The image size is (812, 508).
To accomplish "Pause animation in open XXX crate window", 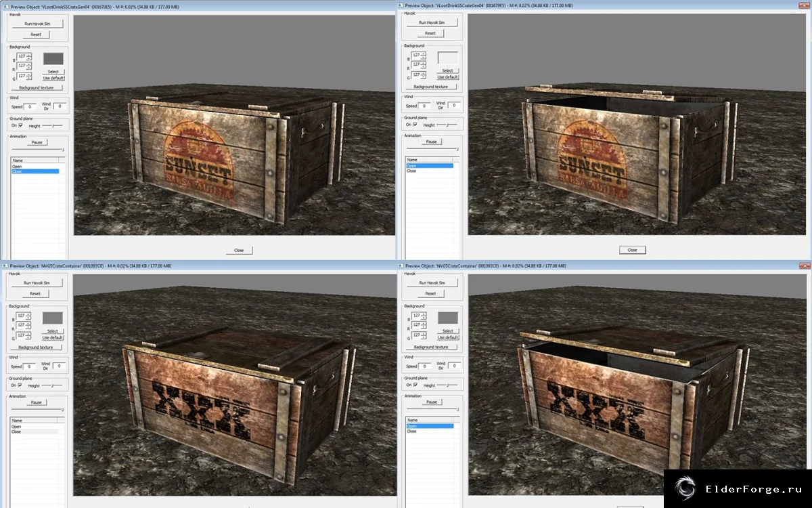I will click(431, 402).
